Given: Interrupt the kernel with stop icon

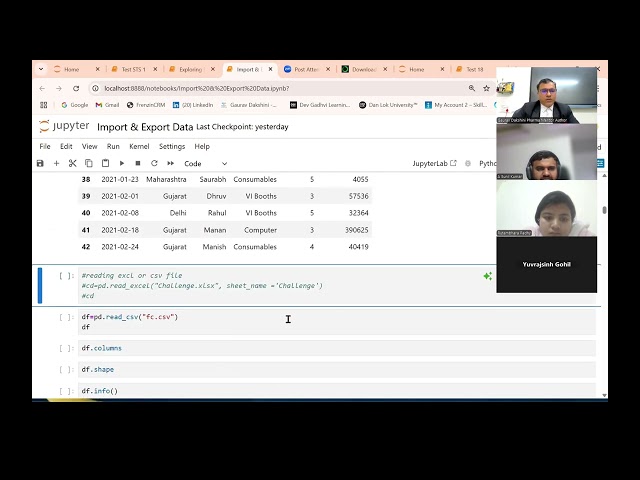Looking at the screenshot, I should 138,163.
